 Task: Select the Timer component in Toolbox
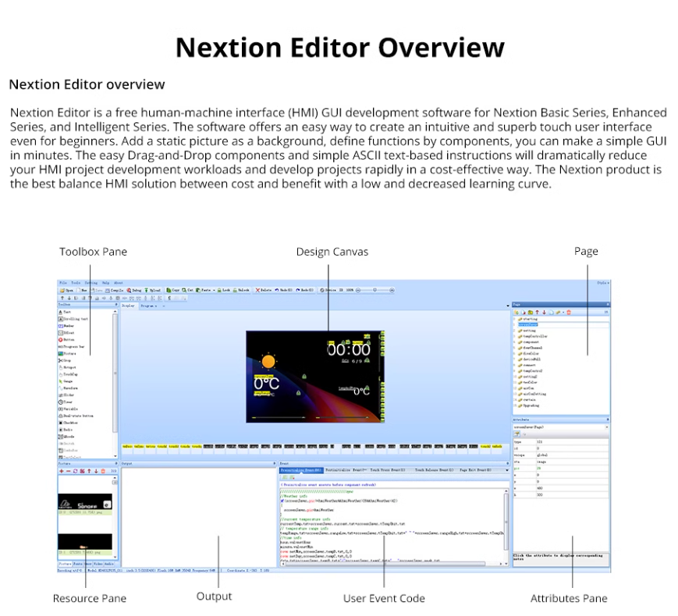tap(66, 402)
